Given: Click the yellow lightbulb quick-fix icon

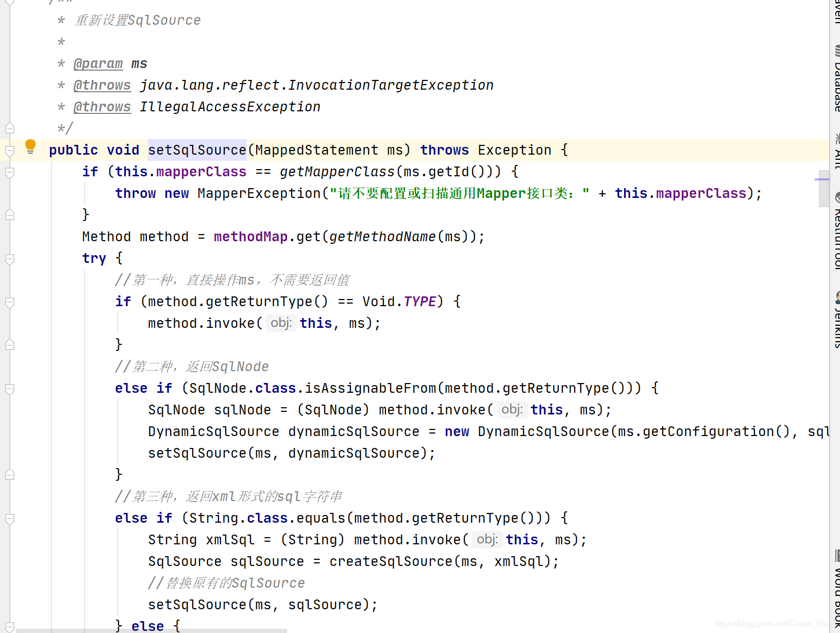Looking at the screenshot, I should coord(30,146).
